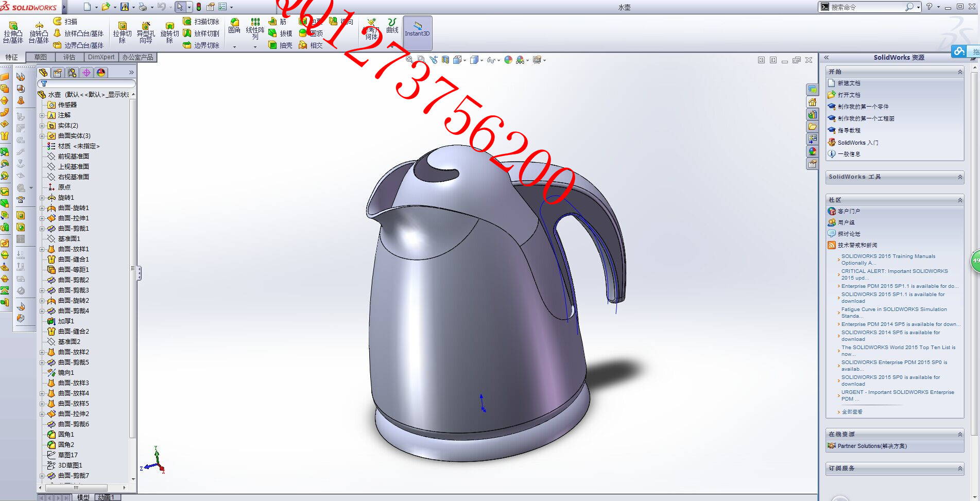This screenshot has height=501, width=980.
Task: Choose the 扫描切除 swept cut tool
Action: pos(201,22)
